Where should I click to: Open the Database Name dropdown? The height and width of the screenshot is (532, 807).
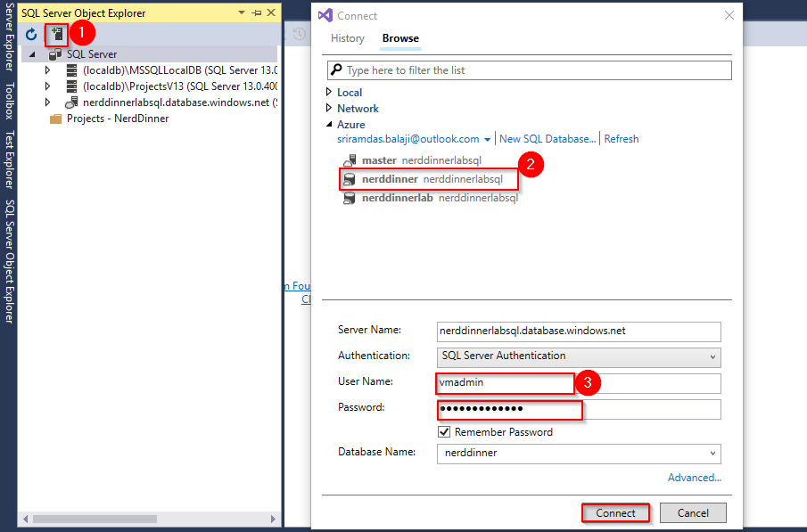pos(579,454)
